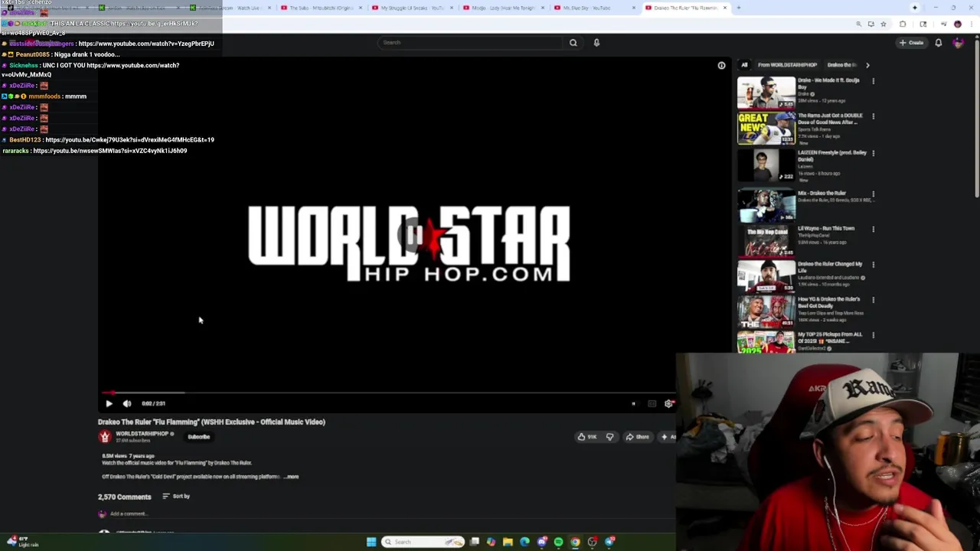Open Microsoft Edge from the taskbar
This screenshot has width=980, height=551.
(x=524, y=542)
